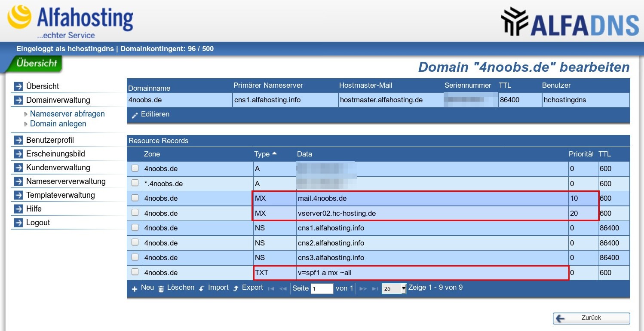644x331 pixels.
Task: Click the trash icon for Löschen
Action: [x=161, y=289]
